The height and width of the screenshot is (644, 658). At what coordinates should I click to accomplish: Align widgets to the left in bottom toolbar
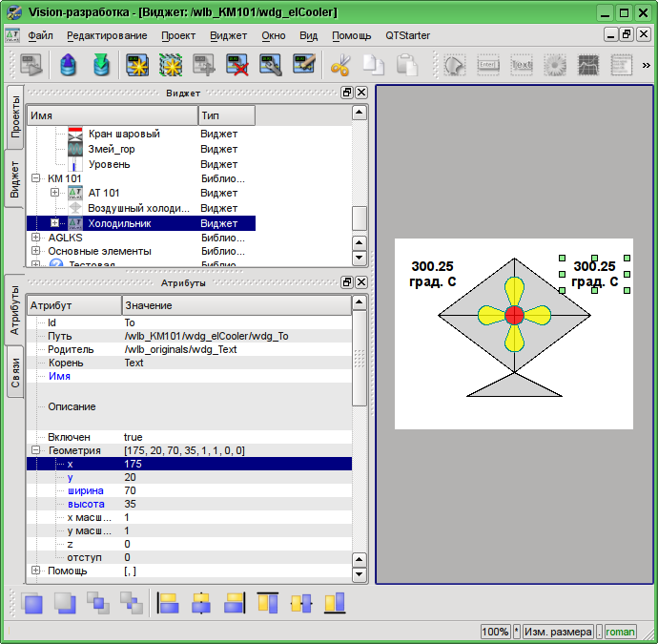pos(169,603)
